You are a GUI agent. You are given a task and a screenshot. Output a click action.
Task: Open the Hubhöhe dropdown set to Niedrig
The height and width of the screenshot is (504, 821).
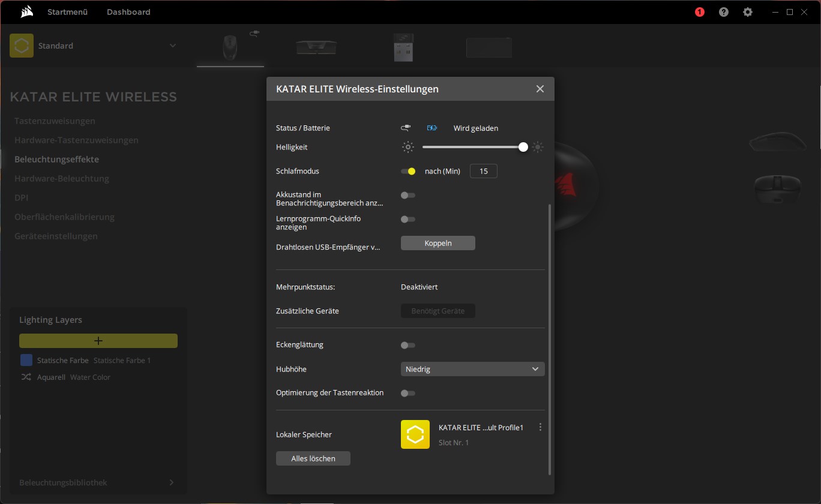pos(473,369)
